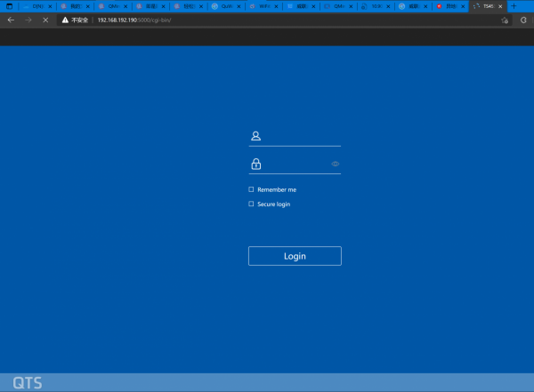Enable the Remember me checkbox
Viewport: 534px width, 392px height.
(251, 189)
